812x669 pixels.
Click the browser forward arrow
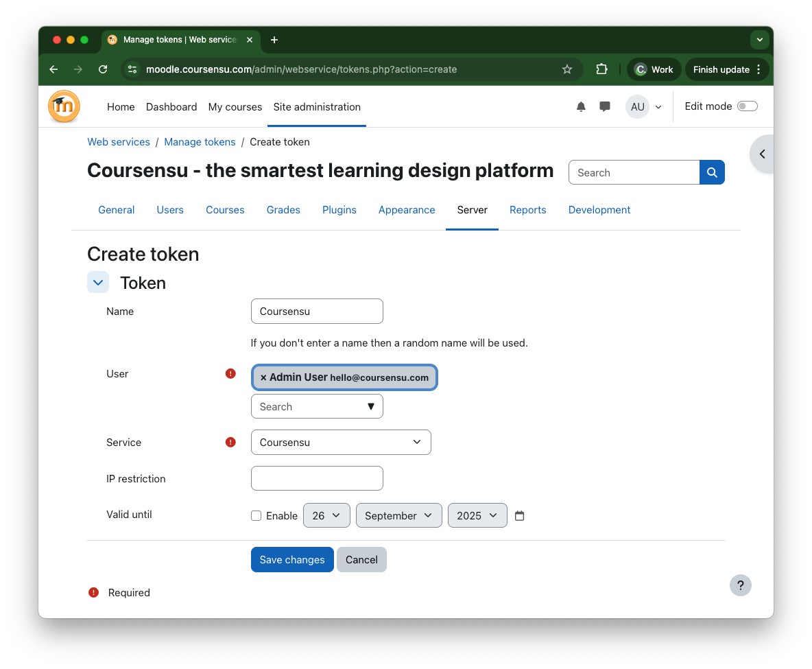tap(78, 69)
